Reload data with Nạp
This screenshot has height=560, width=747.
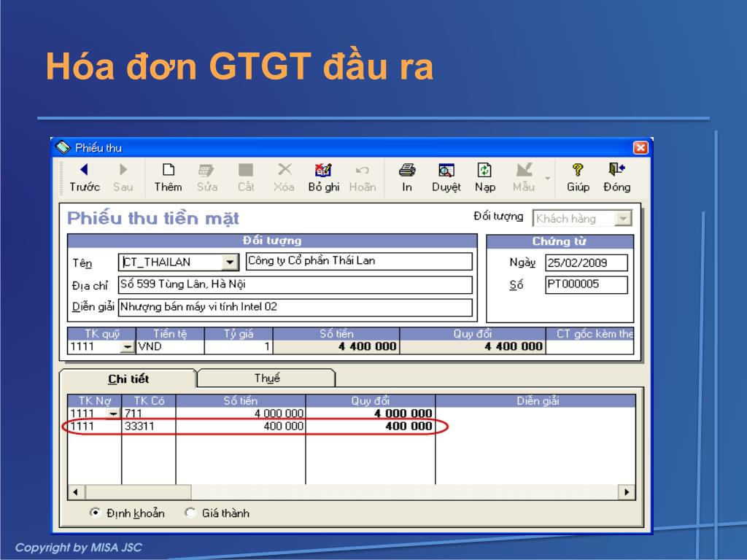tap(485, 177)
